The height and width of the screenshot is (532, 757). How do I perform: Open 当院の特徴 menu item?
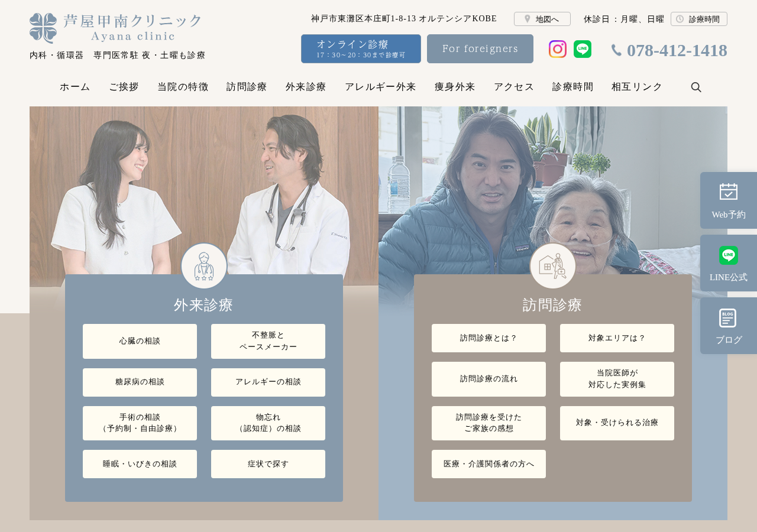coord(183,87)
